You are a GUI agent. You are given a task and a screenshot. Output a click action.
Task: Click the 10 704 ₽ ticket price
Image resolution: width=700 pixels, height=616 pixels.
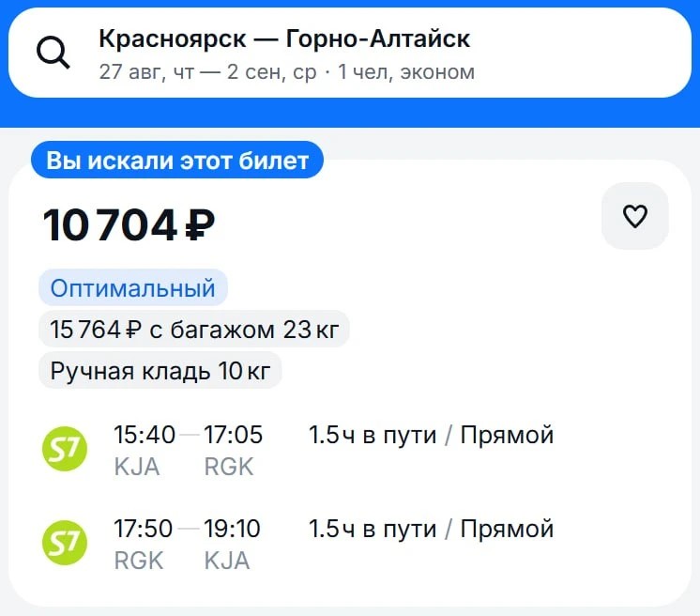pyautogui.click(x=129, y=224)
